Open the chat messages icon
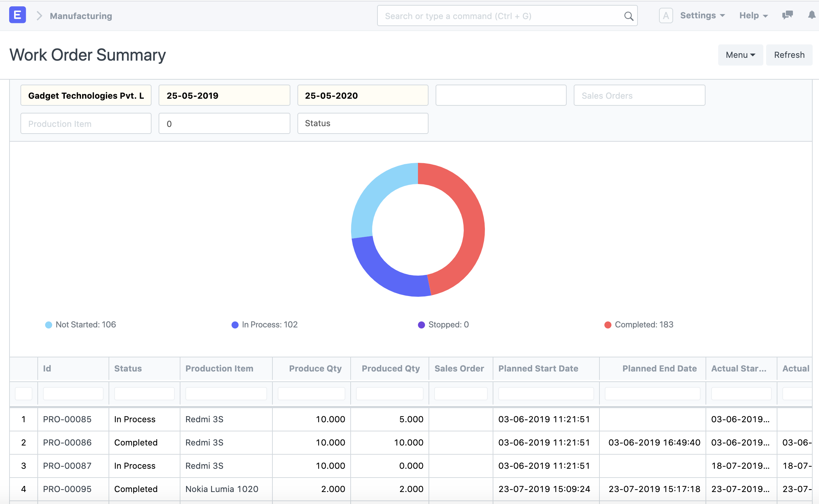Image resolution: width=819 pixels, height=504 pixels. (x=787, y=15)
